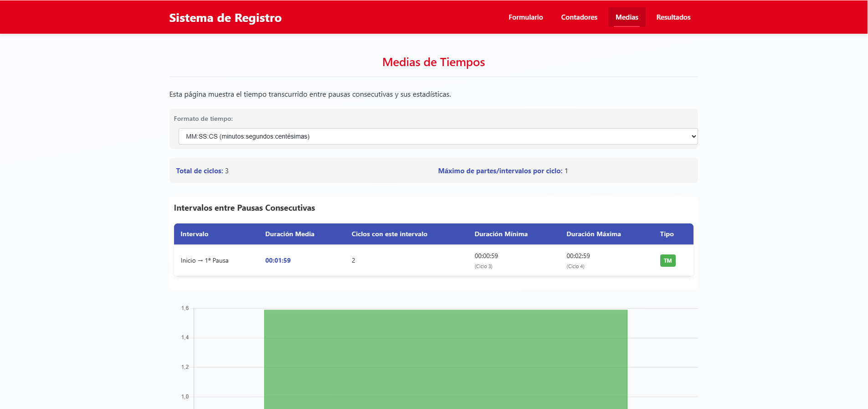Click the average duration value 00:01:59
This screenshot has width=868, height=409.
pos(278,261)
